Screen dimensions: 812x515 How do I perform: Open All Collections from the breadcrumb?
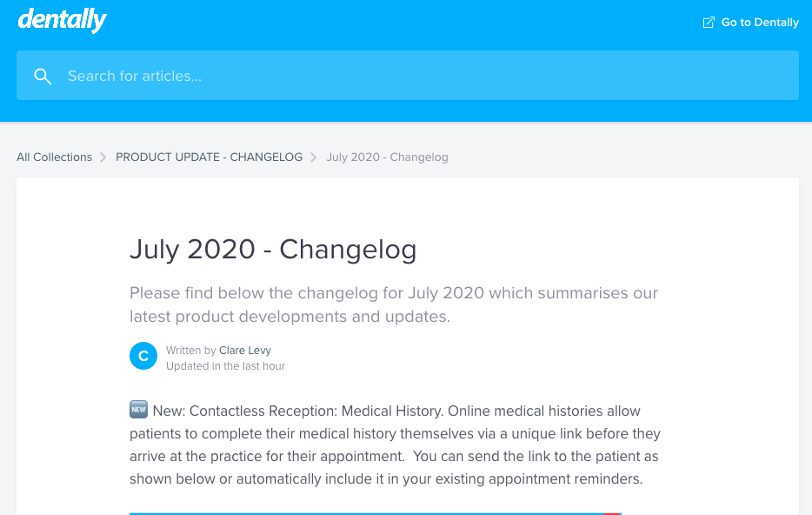point(54,157)
